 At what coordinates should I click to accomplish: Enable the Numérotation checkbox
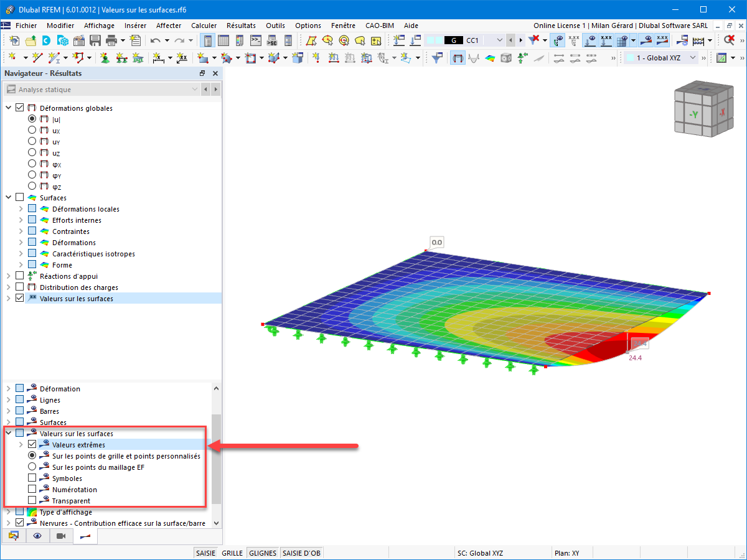(x=32, y=490)
